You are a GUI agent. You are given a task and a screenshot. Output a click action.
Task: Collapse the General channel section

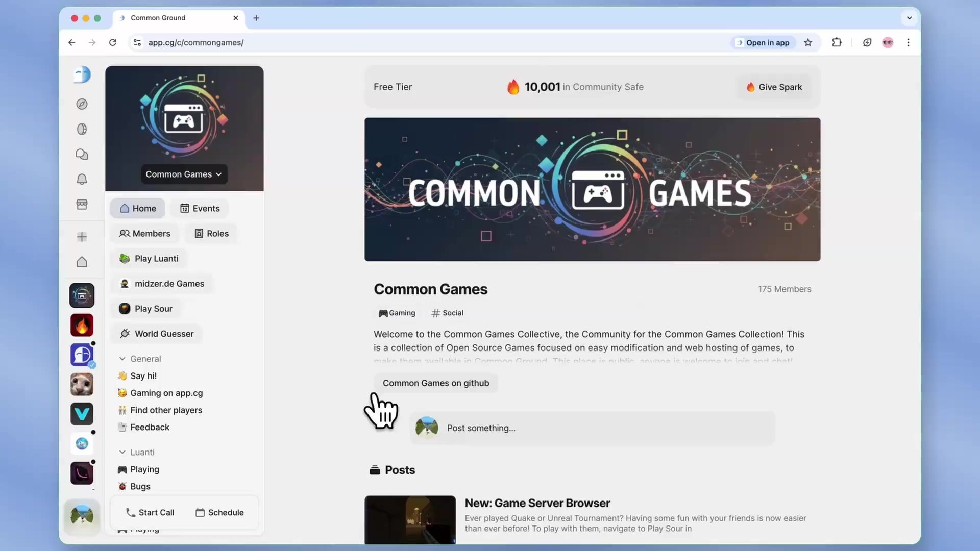pyautogui.click(x=122, y=359)
